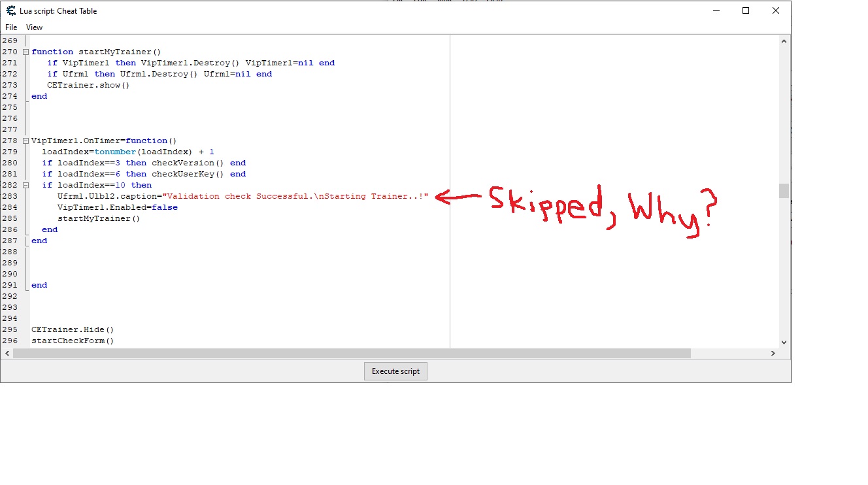
Task: Click the vertical scrollbar down arrow
Action: click(784, 342)
